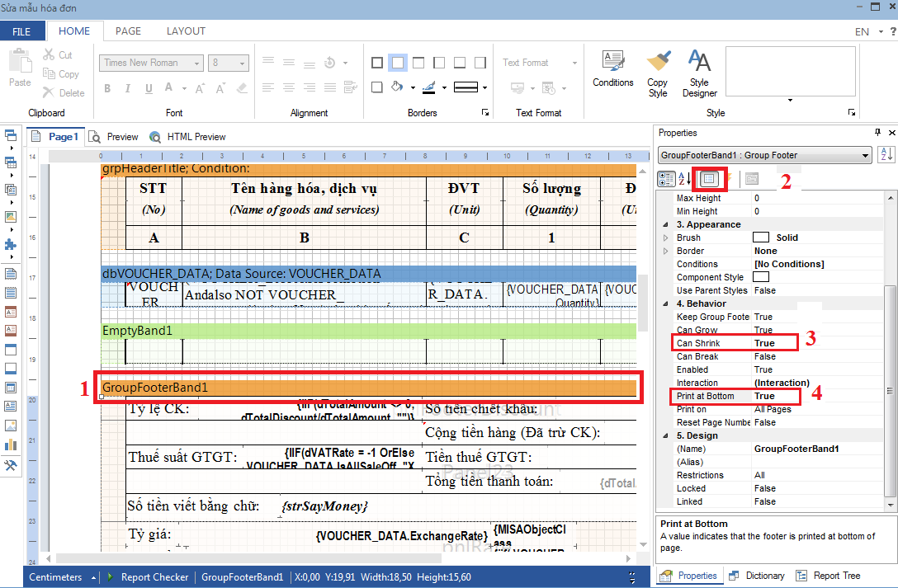
Task: Click the increase font size icon
Action: pyautogui.click(x=200, y=88)
